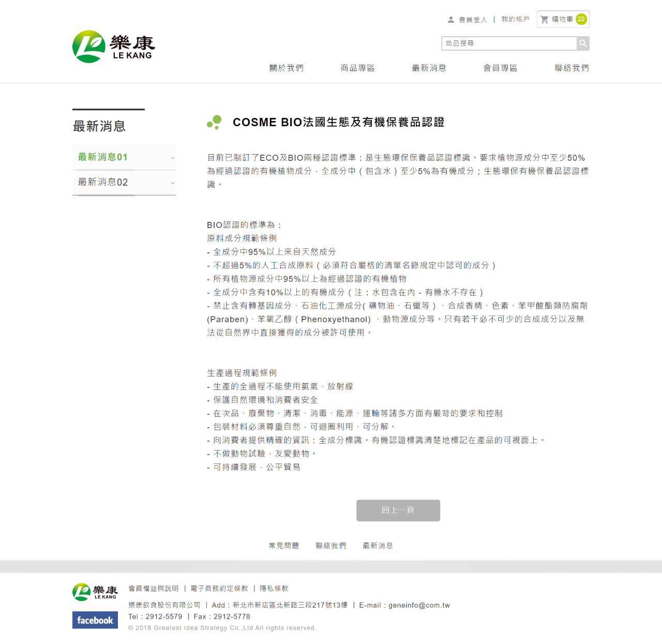The image size is (662, 644).
Task: Open 電子商務約定條款 link
Action: tap(219, 589)
